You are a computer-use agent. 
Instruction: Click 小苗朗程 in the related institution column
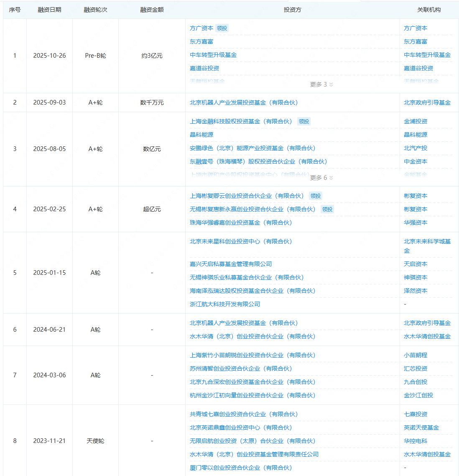(415, 355)
